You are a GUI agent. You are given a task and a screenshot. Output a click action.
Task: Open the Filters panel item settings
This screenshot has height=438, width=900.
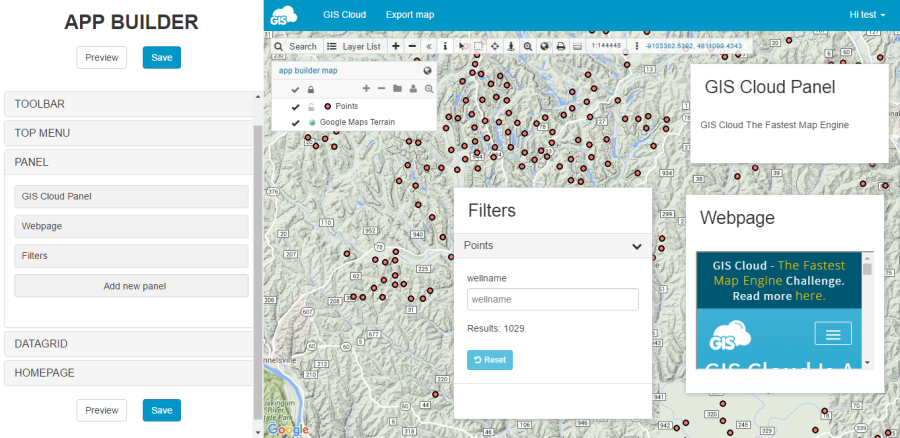click(131, 256)
